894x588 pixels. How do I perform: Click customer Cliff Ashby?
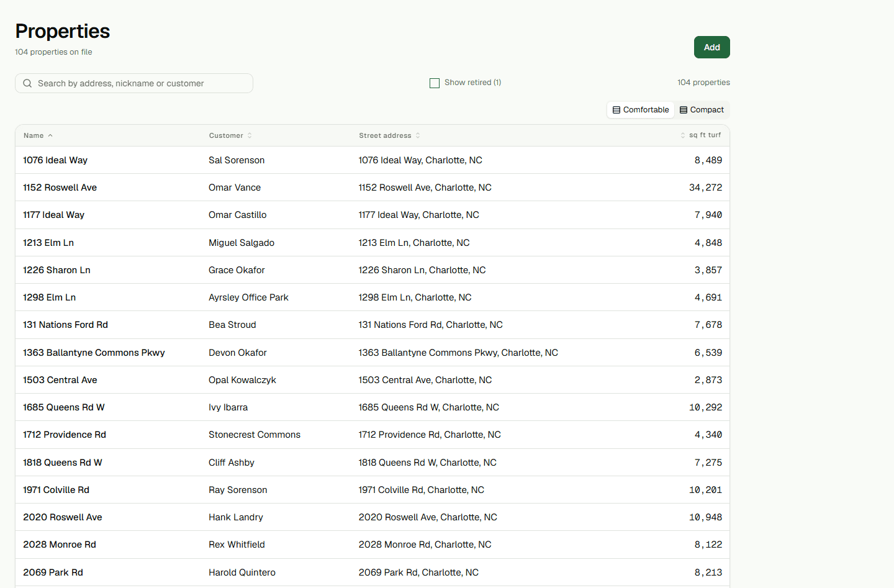(232, 463)
